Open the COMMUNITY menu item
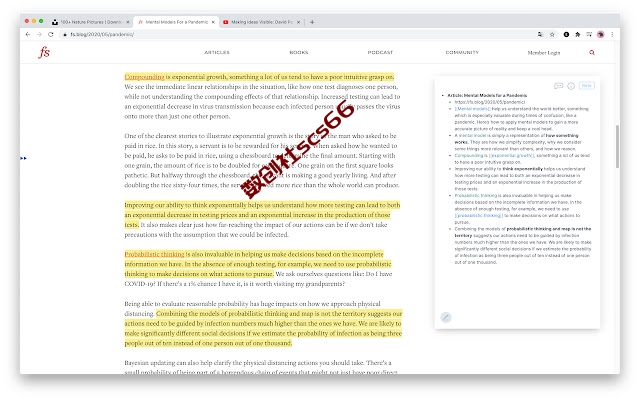This screenshot has height=400, width=640. click(462, 53)
